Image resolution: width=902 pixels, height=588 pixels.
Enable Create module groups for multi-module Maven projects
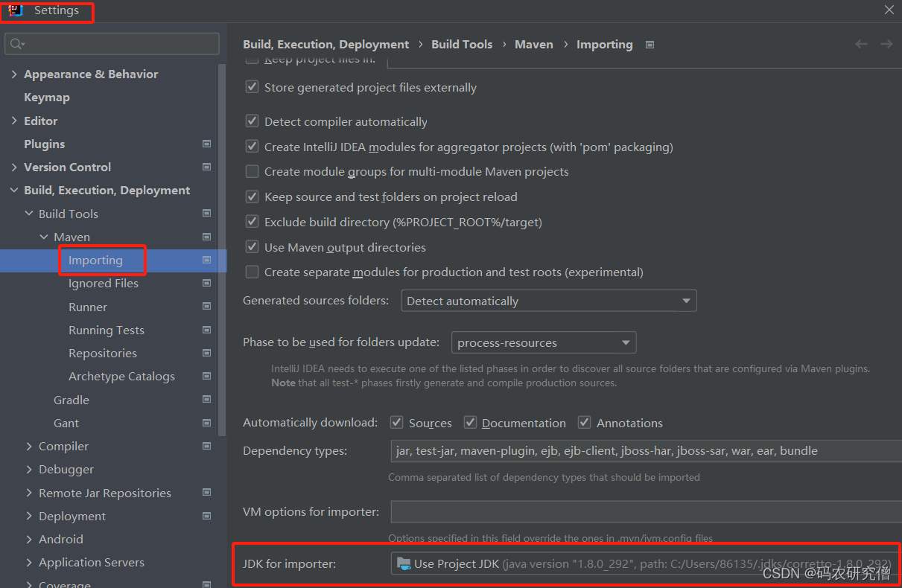(x=252, y=171)
